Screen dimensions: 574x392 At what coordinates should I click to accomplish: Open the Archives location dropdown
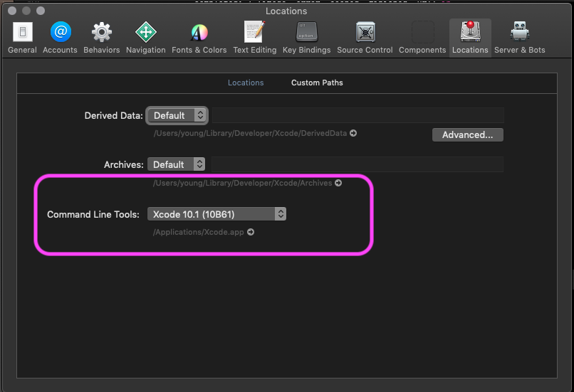176,164
